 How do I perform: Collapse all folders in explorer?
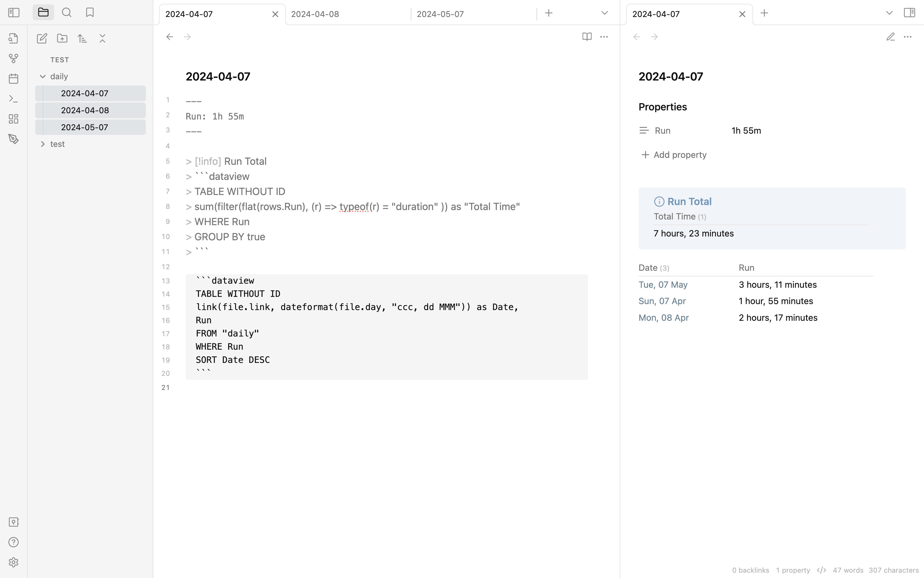[102, 38]
